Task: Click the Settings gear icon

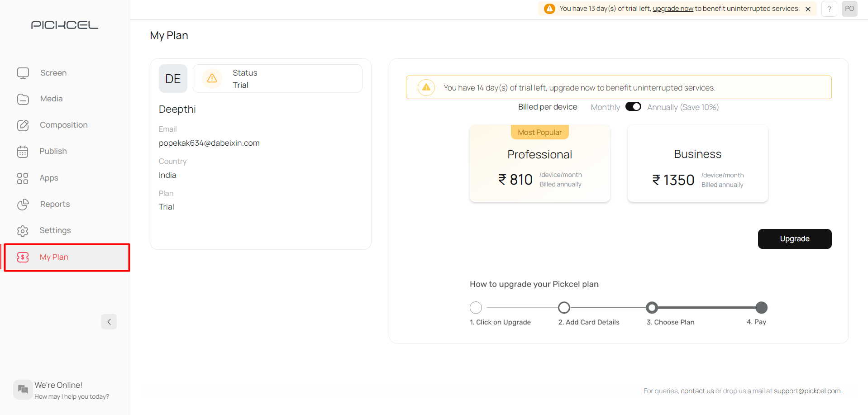Action: coord(23,231)
